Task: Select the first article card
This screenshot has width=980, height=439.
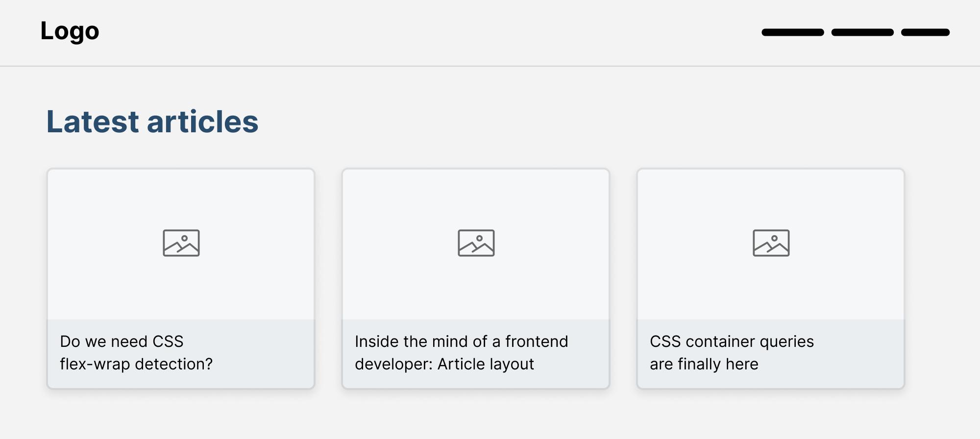Action: click(182, 279)
